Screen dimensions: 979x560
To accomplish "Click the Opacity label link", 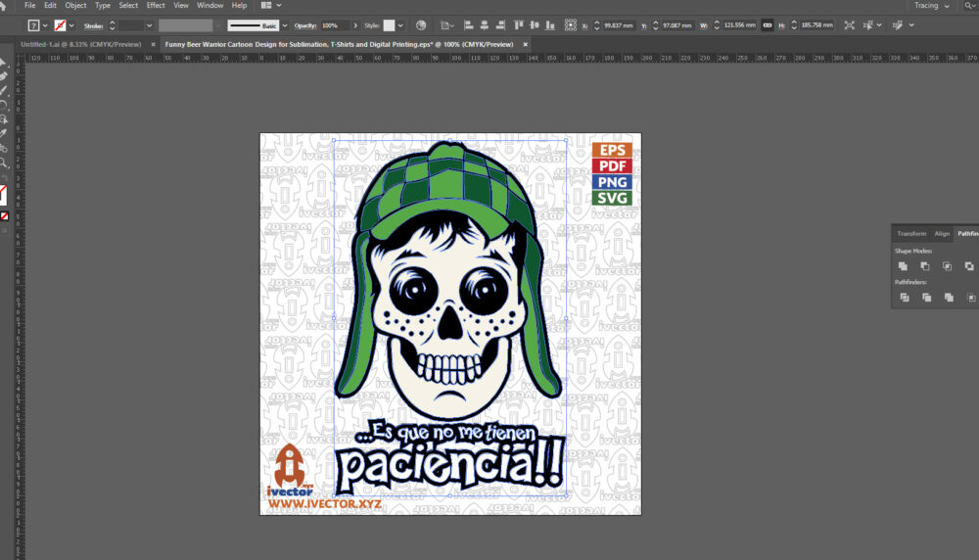I will tap(305, 25).
